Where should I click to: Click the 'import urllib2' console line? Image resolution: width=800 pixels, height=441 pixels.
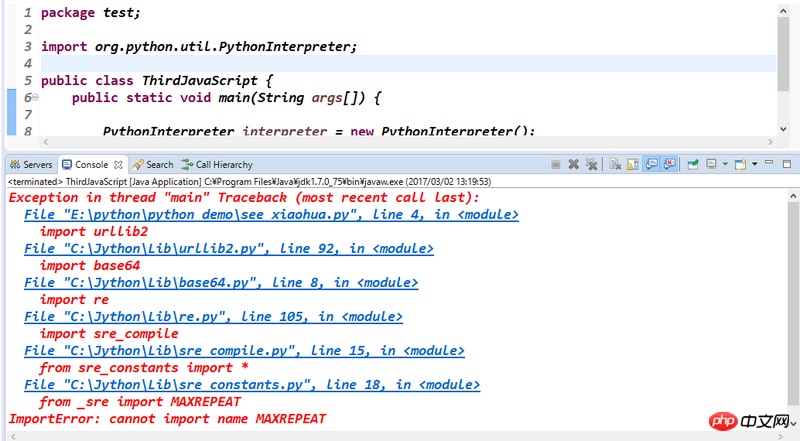94,232
